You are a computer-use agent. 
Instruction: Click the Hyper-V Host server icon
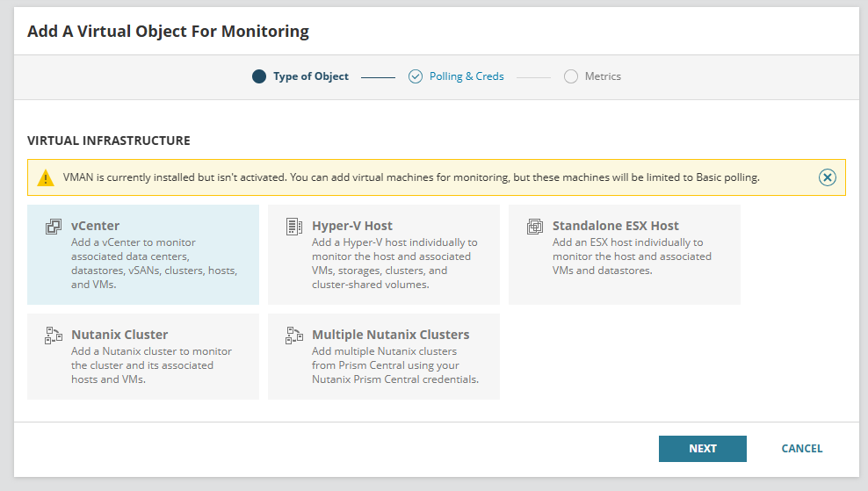pos(294,227)
